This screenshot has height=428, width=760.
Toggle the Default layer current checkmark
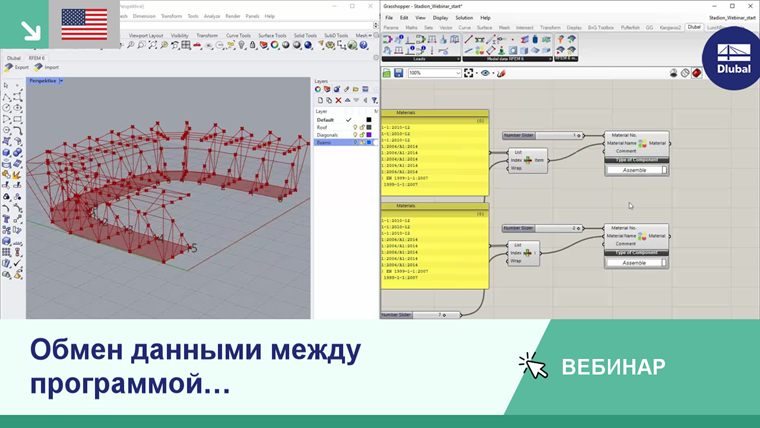[x=348, y=120]
